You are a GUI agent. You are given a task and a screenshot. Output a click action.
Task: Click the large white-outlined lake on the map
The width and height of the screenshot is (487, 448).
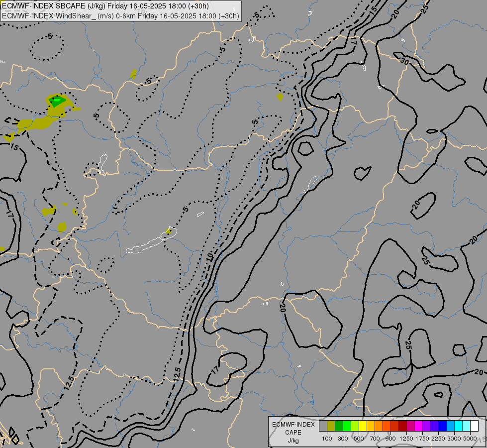click(x=152, y=241)
